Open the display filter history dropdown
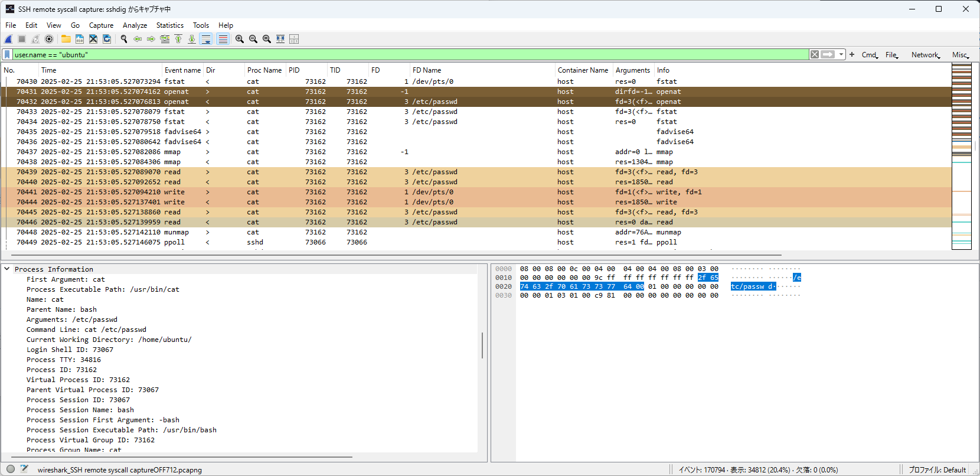Image resolution: width=980 pixels, height=476 pixels. [841, 54]
